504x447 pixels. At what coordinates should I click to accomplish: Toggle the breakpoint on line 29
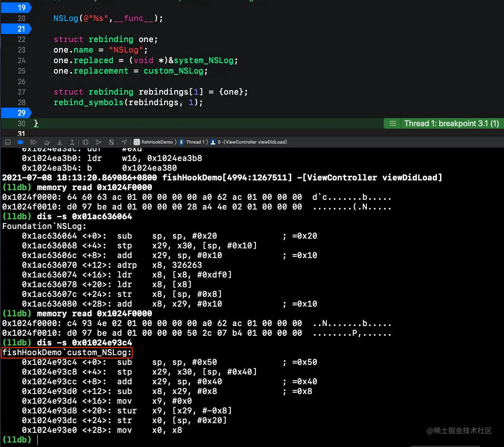[x=16, y=113]
